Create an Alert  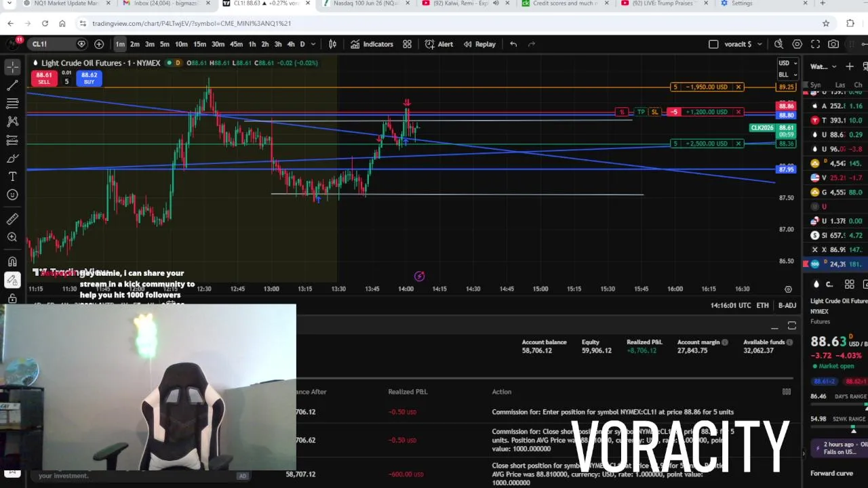click(x=439, y=44)
